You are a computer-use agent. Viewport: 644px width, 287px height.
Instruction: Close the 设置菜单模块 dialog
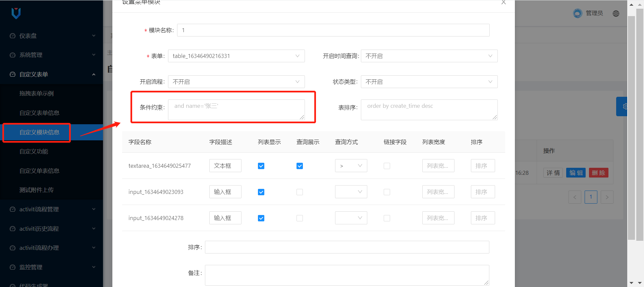point(503,2)
